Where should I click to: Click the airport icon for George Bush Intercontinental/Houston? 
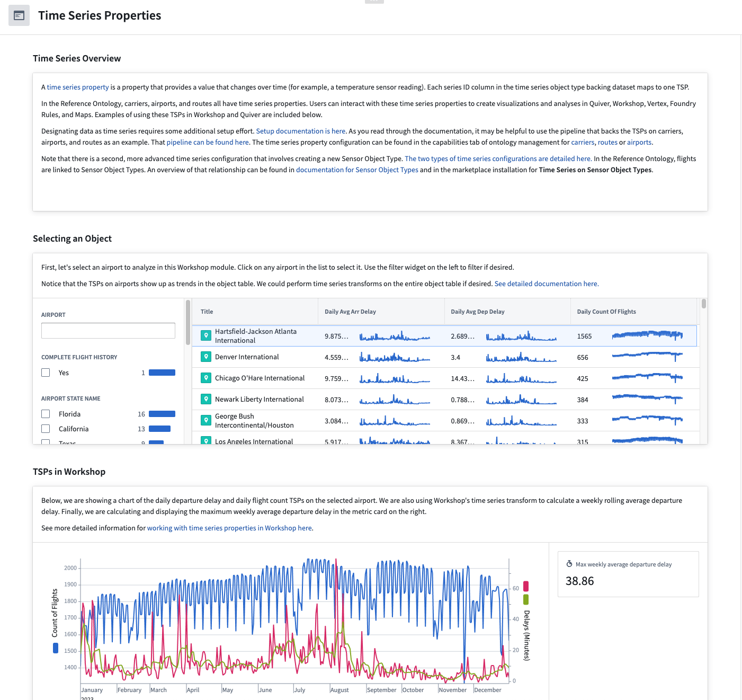(x=206, y=420)
